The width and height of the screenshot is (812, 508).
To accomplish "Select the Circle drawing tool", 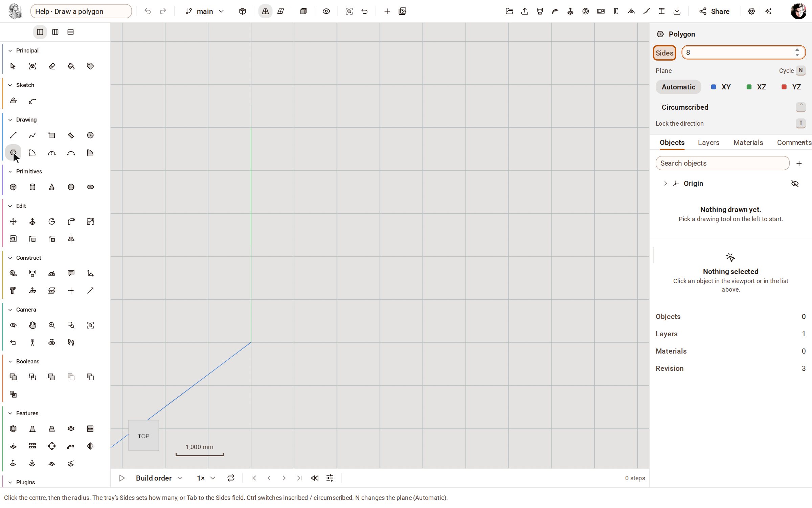I will (x=90, y=135).
